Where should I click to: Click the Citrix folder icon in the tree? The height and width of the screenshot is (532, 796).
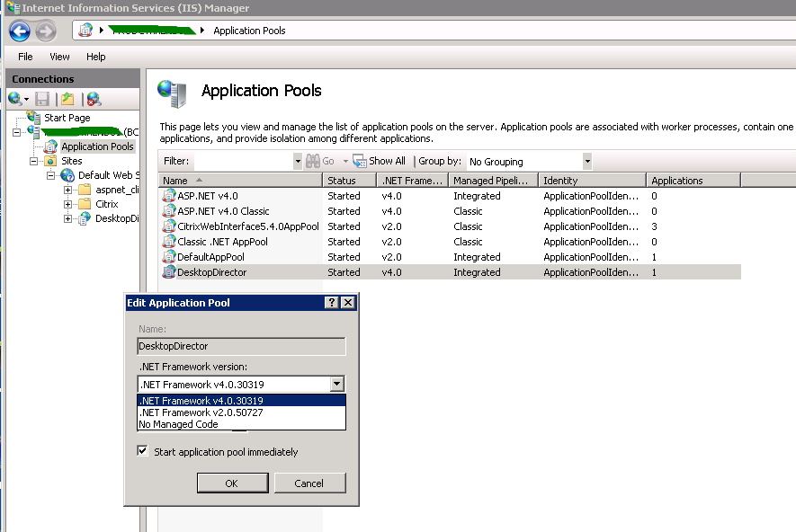click(x=85, y=204)
